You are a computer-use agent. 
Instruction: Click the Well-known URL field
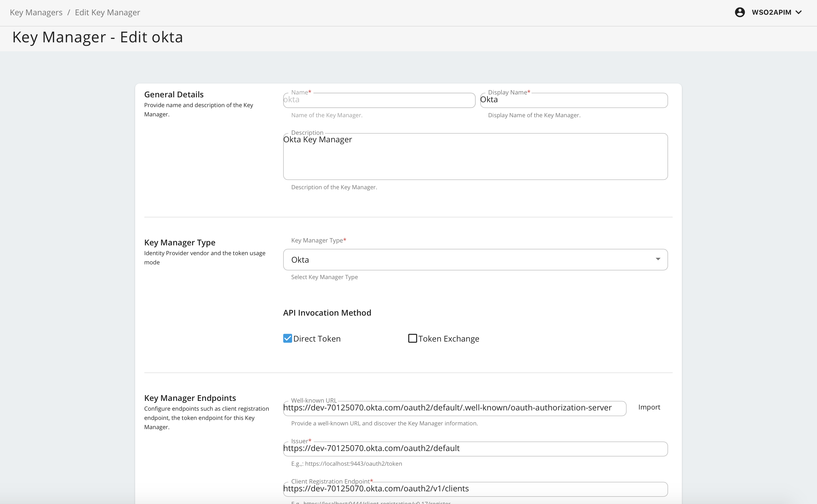tap(455, 408)
